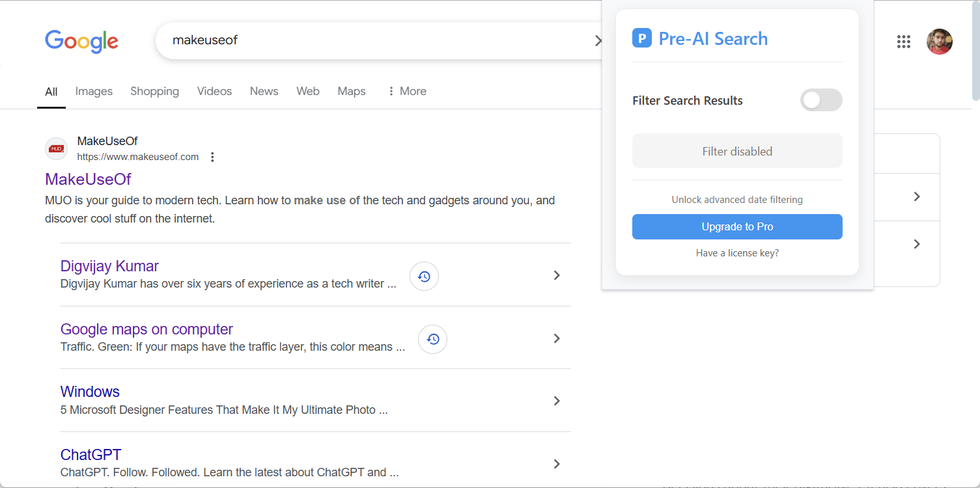Screen dimensions: 980x488
Task: Click the Have a license key link
Action: [737, 253]
